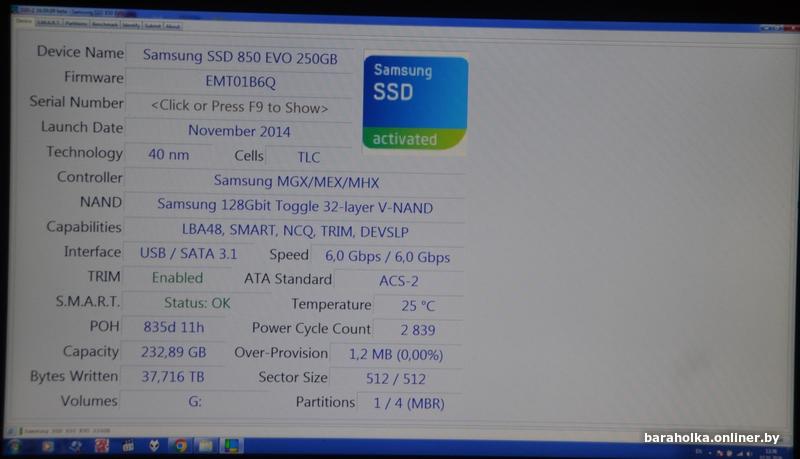
Task: Open the Windows Start button
Action: point(14,446)
